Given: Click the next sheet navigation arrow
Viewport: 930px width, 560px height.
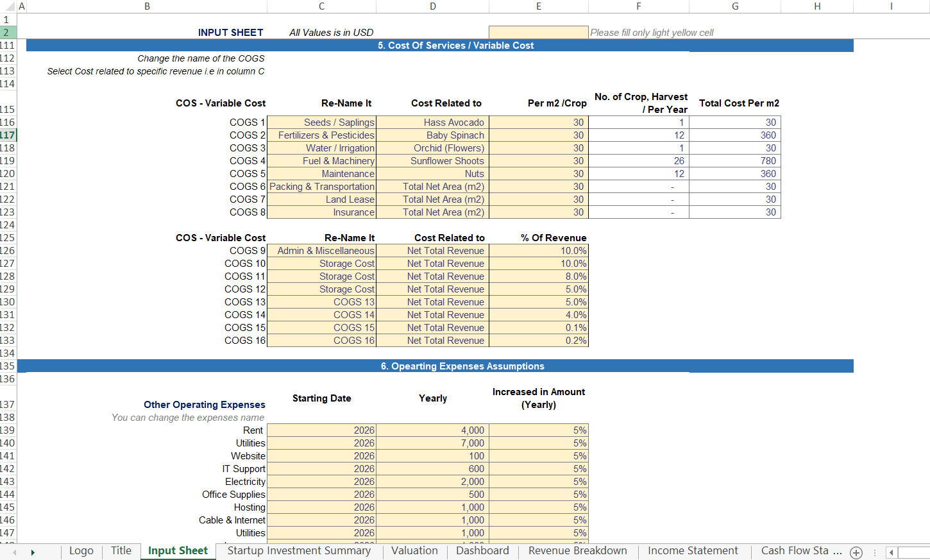Looking at the screenshot, I should (33, 552).
